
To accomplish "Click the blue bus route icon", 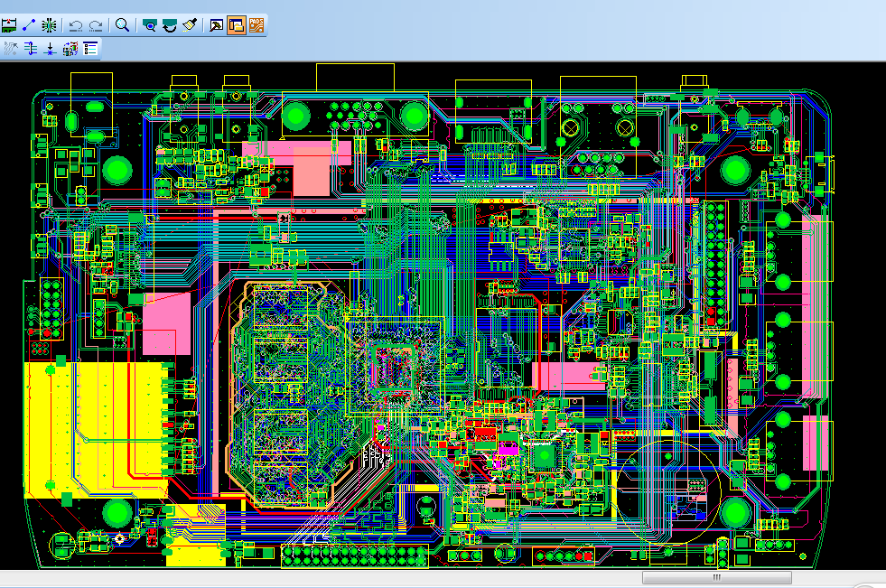I will tap(30, 49).
